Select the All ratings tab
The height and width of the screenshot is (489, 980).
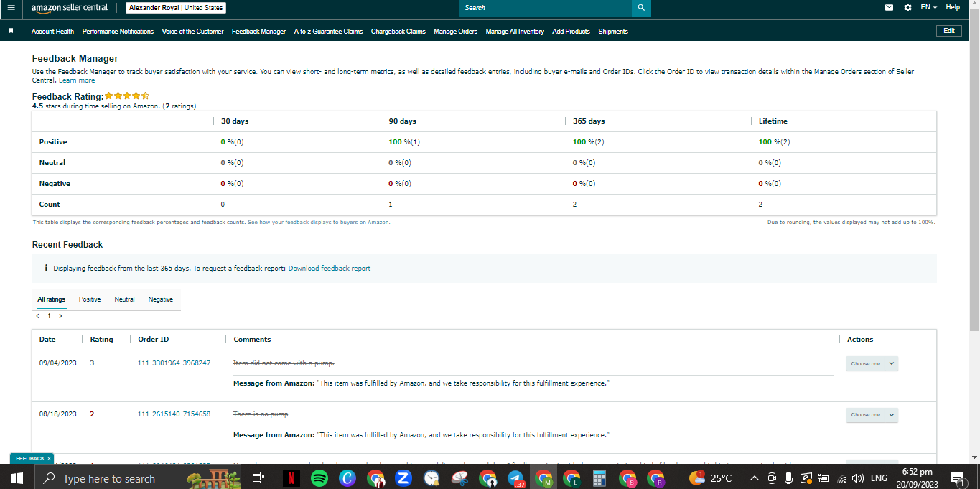tap(52, 299)
